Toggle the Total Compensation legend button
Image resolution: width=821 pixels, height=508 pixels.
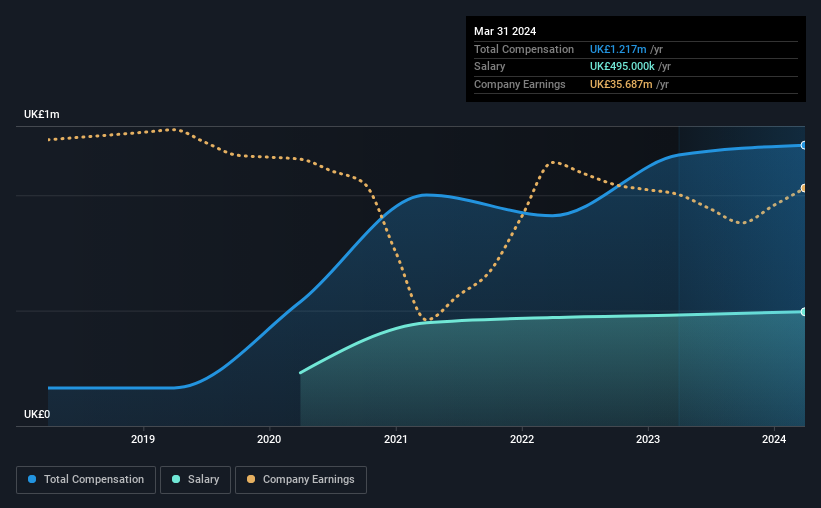[86, 480]
